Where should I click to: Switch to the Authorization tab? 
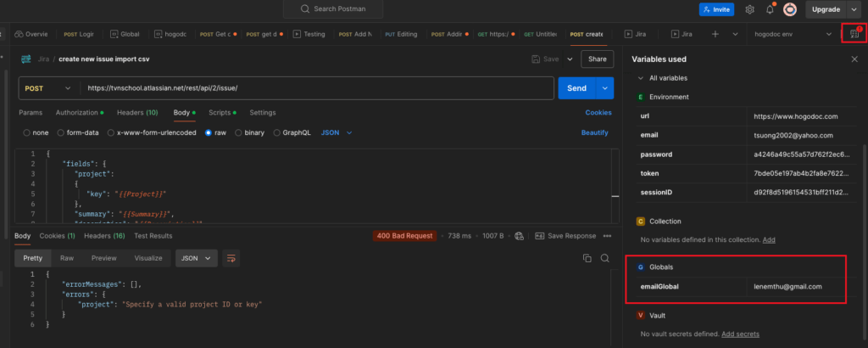80,113
